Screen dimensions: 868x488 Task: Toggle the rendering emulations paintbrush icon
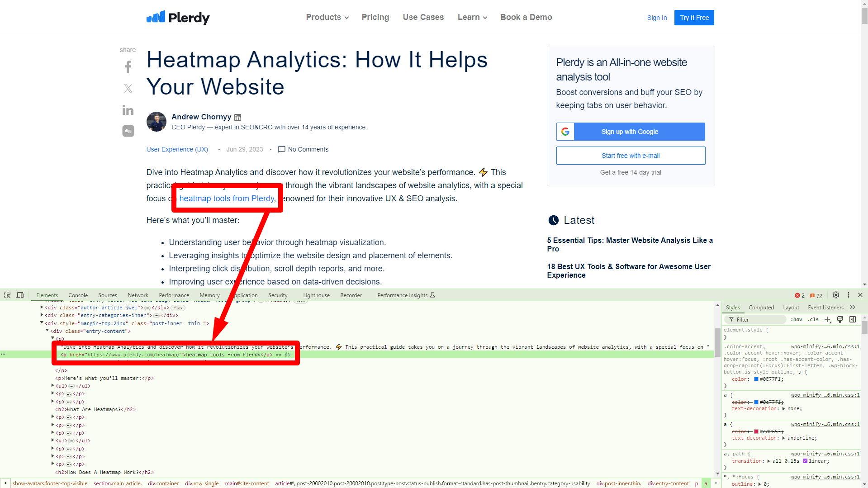coord(840,319)
